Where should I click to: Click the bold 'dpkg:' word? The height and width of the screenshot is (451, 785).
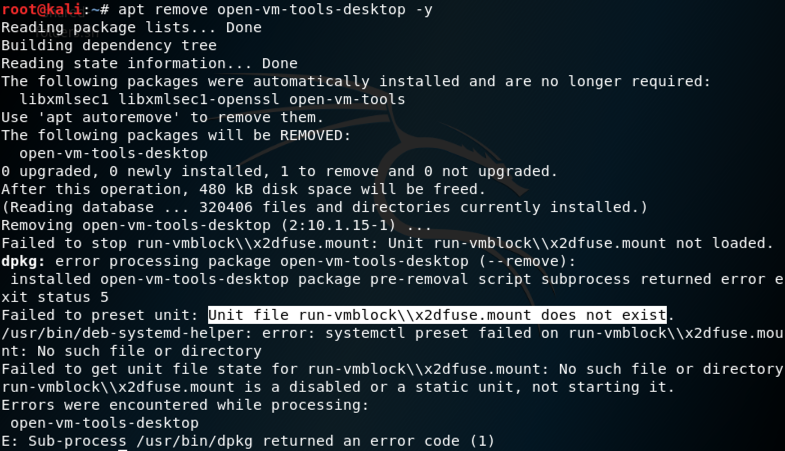pos(23,261)
